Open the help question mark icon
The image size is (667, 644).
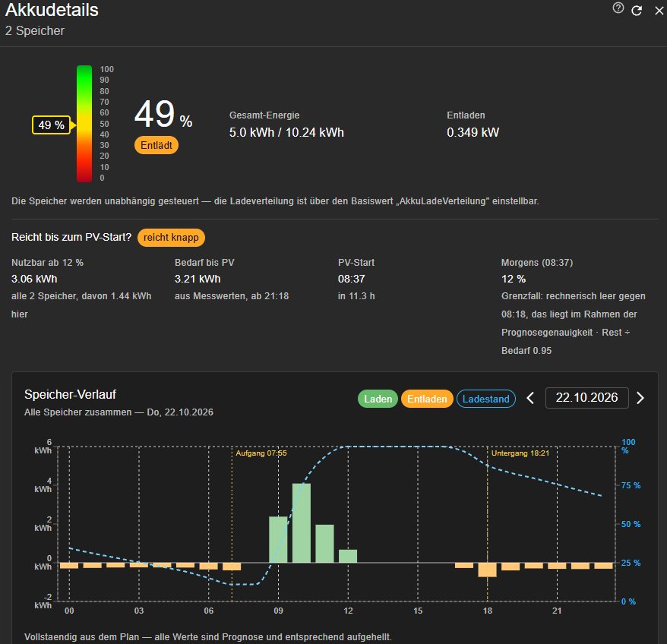pos(618,8)
